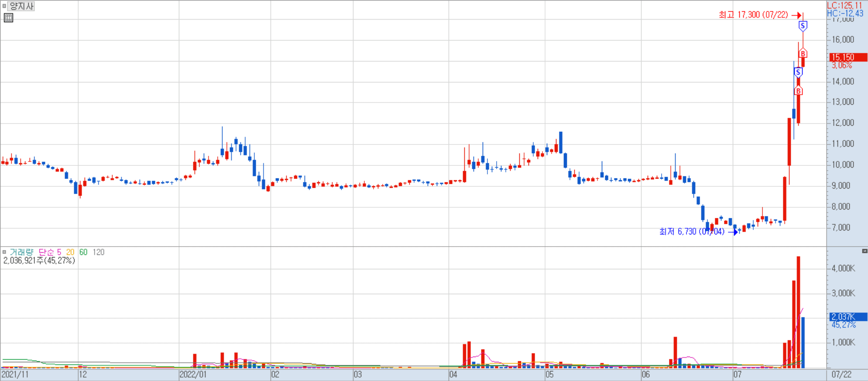
Task: Click the 최저 6,730 (07/04) annotation
Action: point(692,232)
